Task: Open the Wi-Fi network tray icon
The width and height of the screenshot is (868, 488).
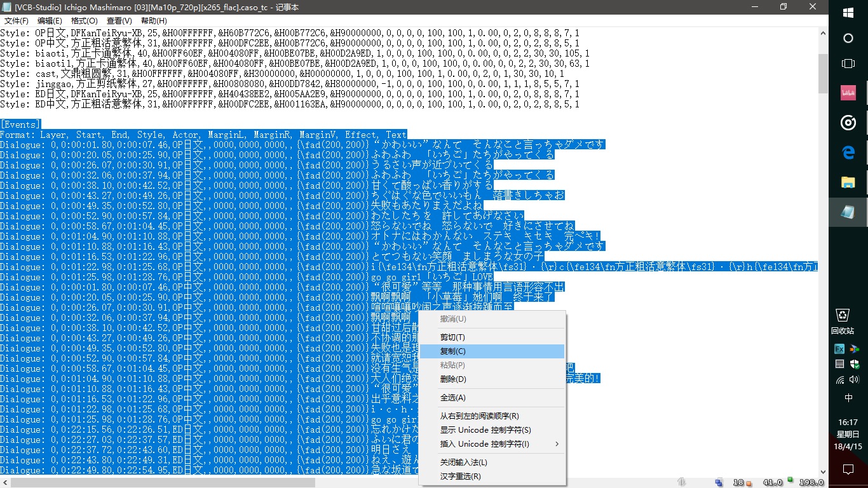Action: click(839, 379)
